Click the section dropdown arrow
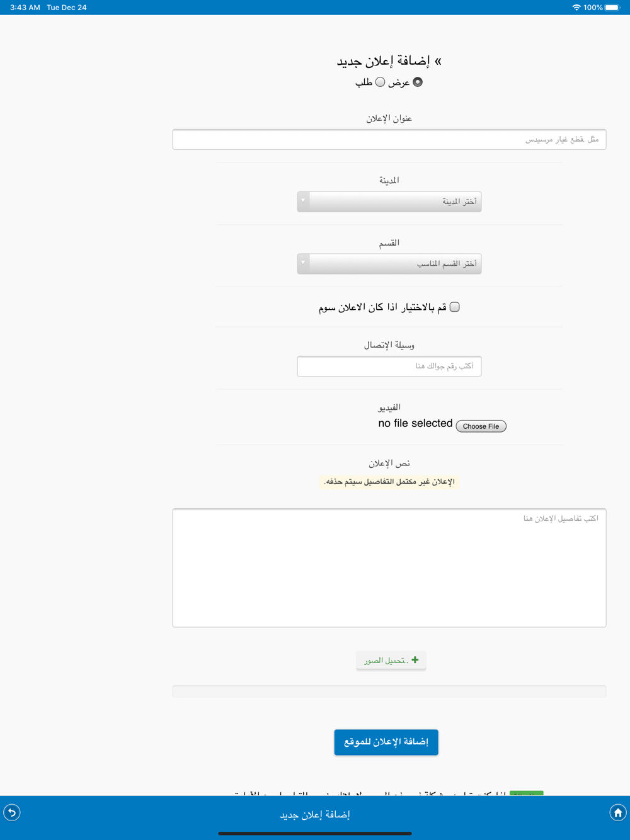 point(304,264)
